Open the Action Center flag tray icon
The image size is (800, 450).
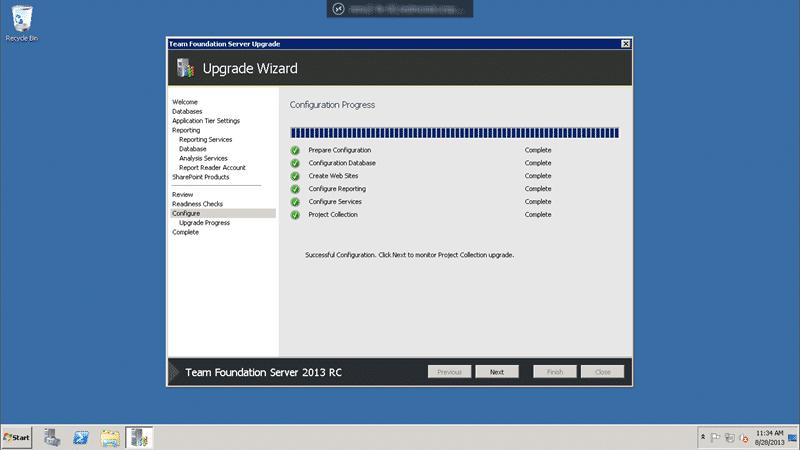pos(715,438)
